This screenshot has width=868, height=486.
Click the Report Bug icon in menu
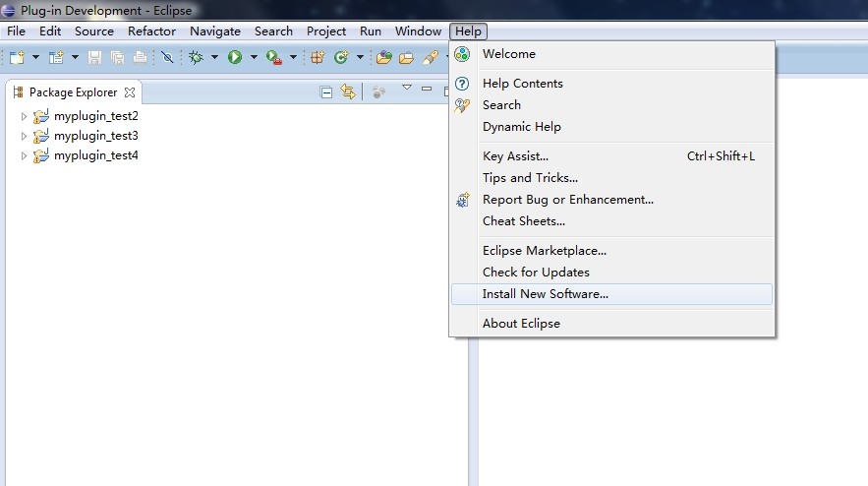[462, 200]
